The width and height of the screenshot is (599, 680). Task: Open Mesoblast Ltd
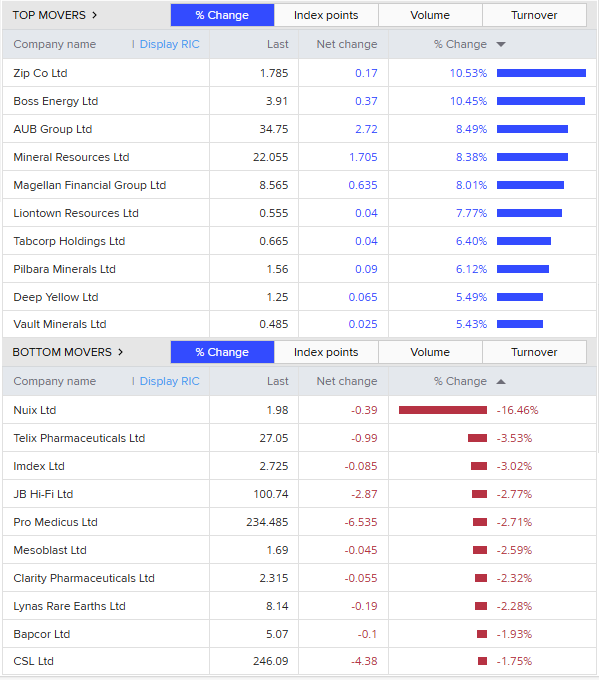pos(50,550)
